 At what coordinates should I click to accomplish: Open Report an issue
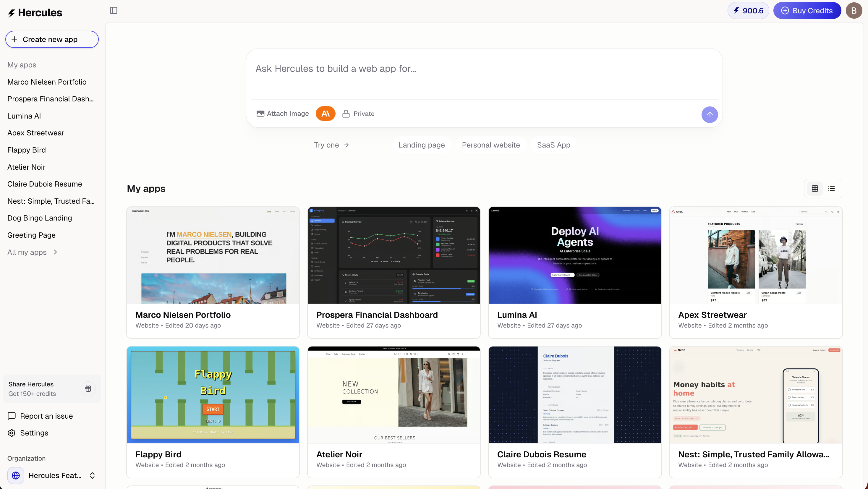(40, 416)
